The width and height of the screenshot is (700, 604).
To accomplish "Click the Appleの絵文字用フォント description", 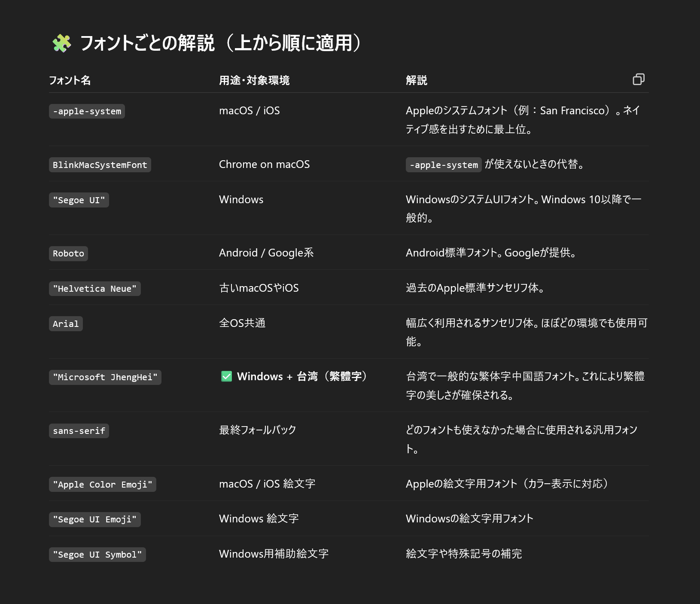I will tap(508, 484).
